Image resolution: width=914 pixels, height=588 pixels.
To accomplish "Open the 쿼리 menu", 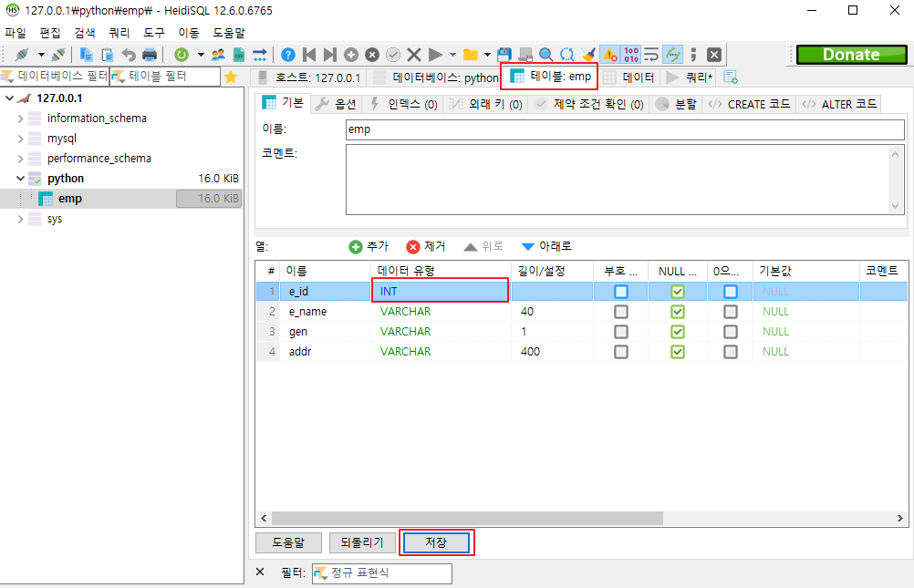I will (119, 33).
